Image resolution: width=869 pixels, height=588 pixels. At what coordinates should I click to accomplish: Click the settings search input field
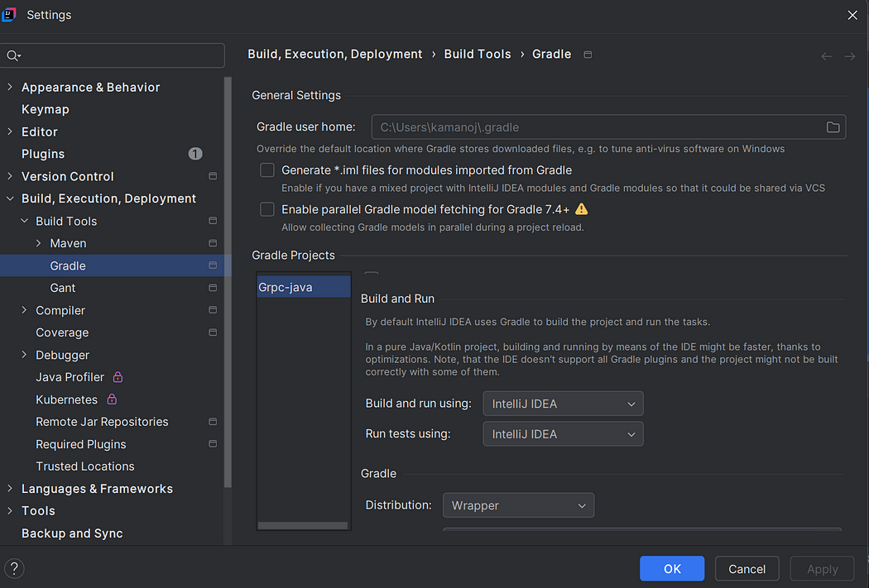point(113,55)
